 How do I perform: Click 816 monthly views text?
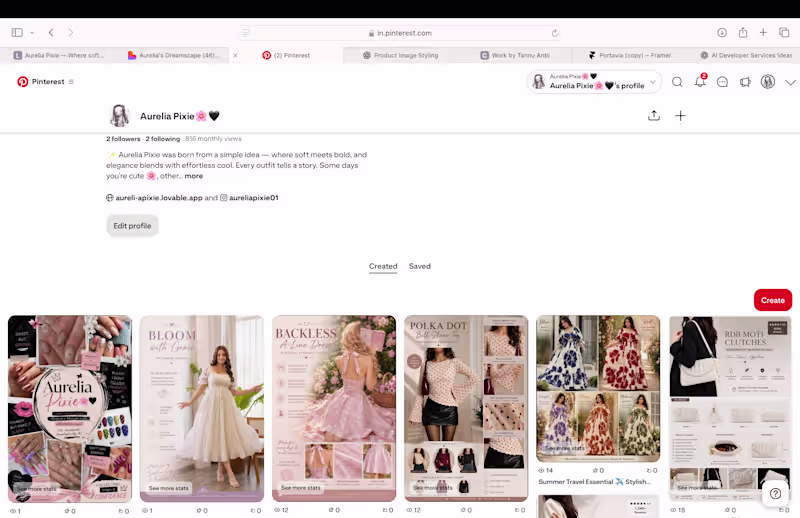213,139
